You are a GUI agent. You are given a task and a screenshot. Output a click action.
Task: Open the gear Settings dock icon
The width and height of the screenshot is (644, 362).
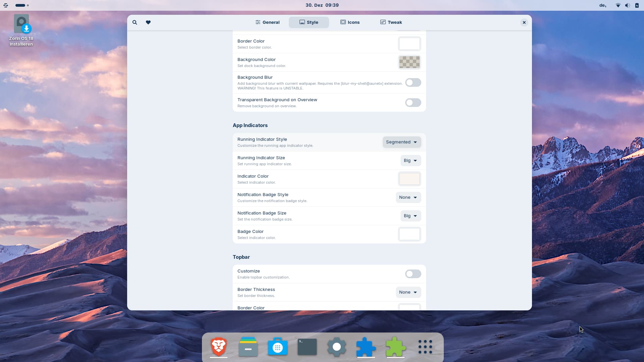pyautogui.click(x=336, y=347)
